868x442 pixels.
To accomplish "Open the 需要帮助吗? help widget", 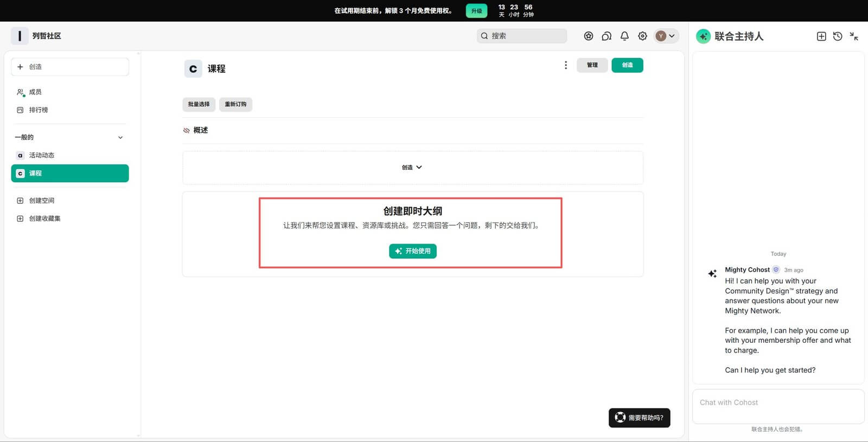I will pyautogui.click(x=640, y=418).
